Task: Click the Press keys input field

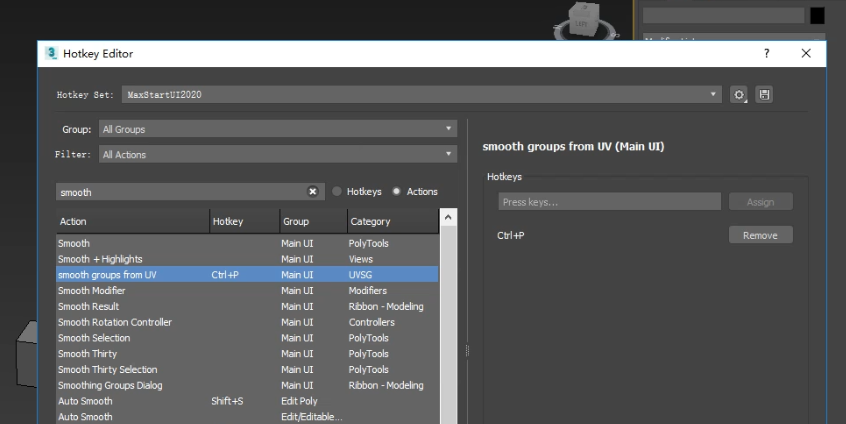Action: [x=609, y=202]
